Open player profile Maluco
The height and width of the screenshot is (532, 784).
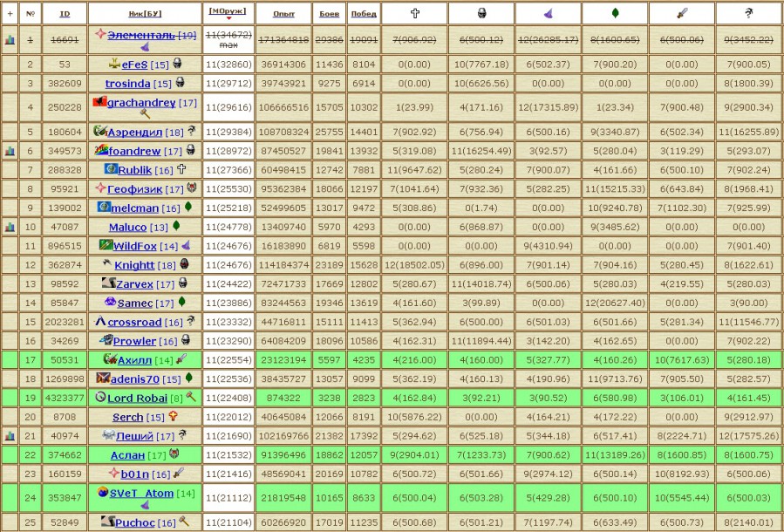coord(127,228)
